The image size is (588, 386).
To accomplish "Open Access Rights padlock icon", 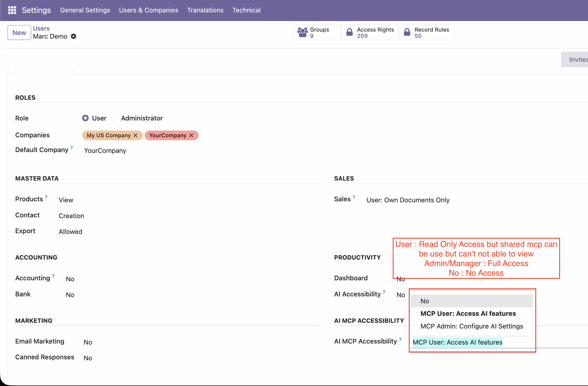I will [x=349, y=32].
